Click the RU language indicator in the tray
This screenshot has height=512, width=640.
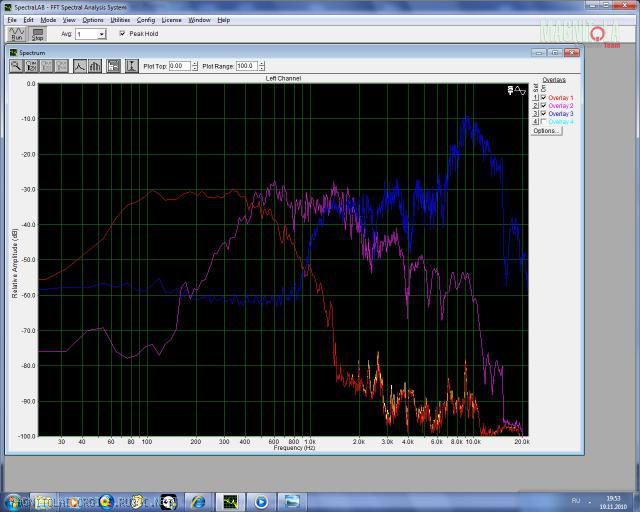576,500
